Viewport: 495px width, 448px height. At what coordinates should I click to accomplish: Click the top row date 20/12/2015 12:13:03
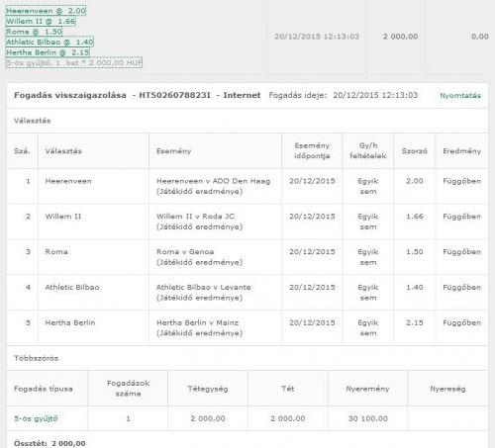tap(317, 37)
